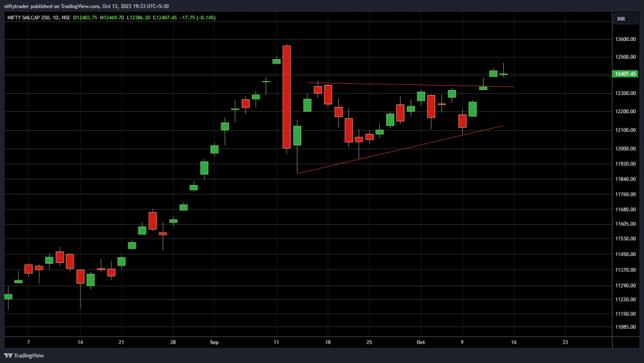Click the close value C12407.45 in legend
The image size is (644, 363).
click(165, 18)
